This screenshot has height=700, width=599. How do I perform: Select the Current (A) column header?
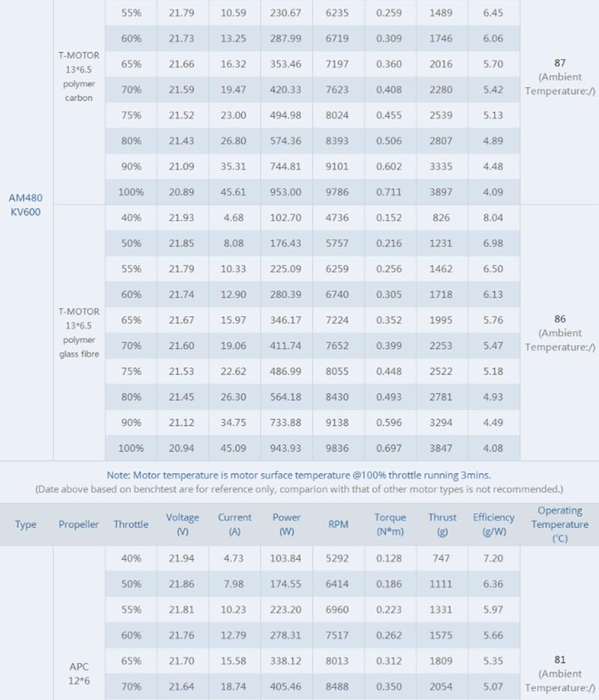(x=234, y=524)
